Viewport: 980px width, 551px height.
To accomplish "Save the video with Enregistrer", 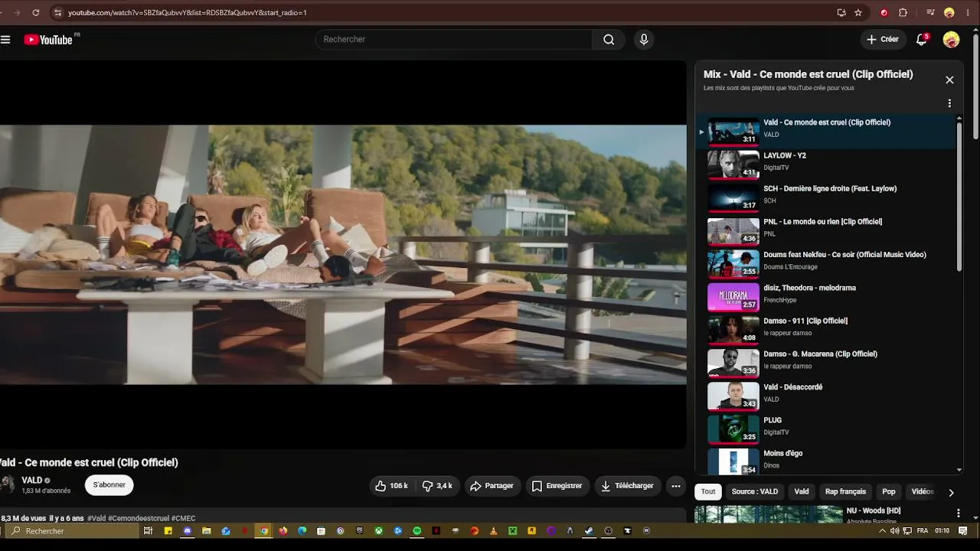I will (557, 486).
